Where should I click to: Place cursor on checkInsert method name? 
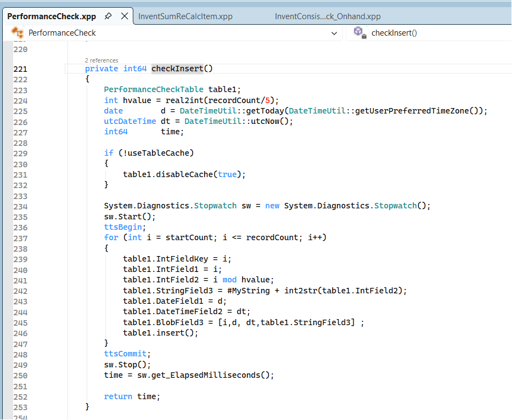177,69
